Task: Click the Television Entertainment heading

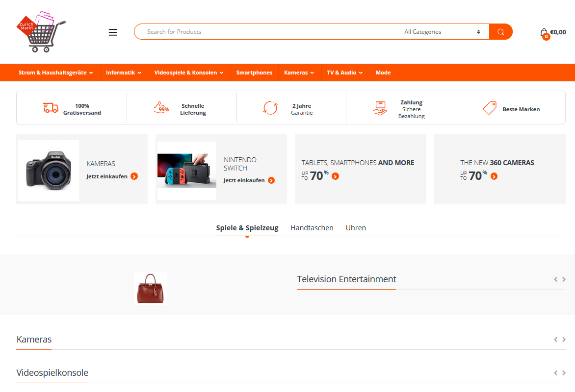Action: pyautogui.click(x=346, y=279)
